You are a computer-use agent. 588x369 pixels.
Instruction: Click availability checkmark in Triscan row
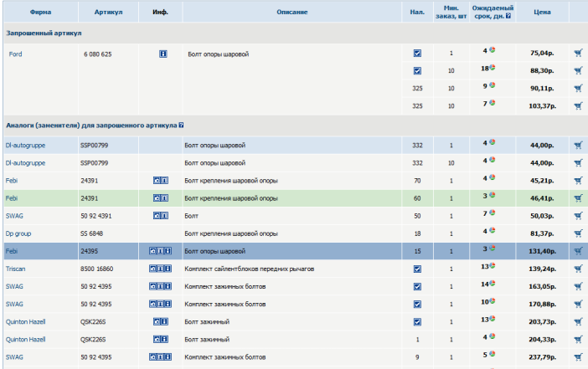417,269
